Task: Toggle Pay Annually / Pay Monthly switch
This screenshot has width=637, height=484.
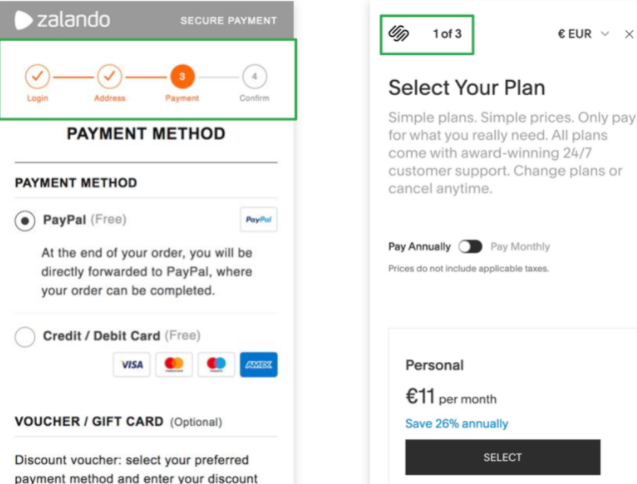Action: click(x=470, y=247)
